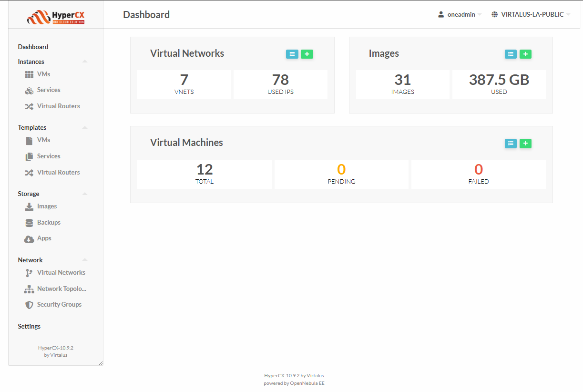This screenshot has height=392, width=583.
Task: Collapse the Instances section arrow
Action: tap(85, 62)
